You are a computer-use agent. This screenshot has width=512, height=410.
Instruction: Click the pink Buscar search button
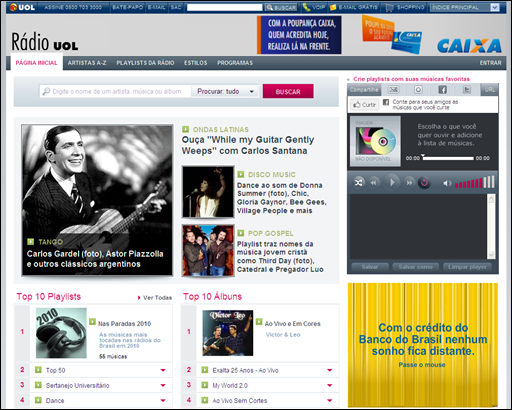pyautogui.click(x=288, y=91)
